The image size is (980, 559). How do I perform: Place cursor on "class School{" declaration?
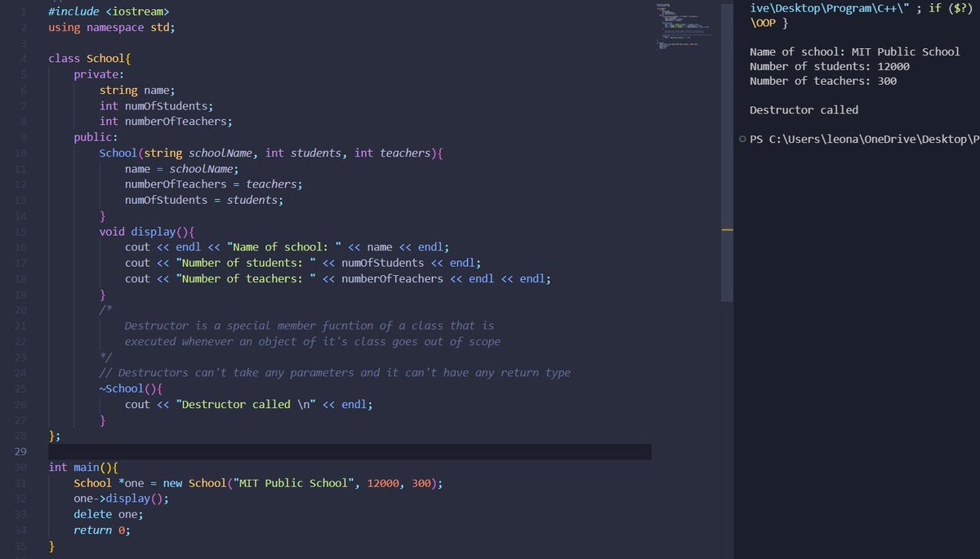point(89,58)
